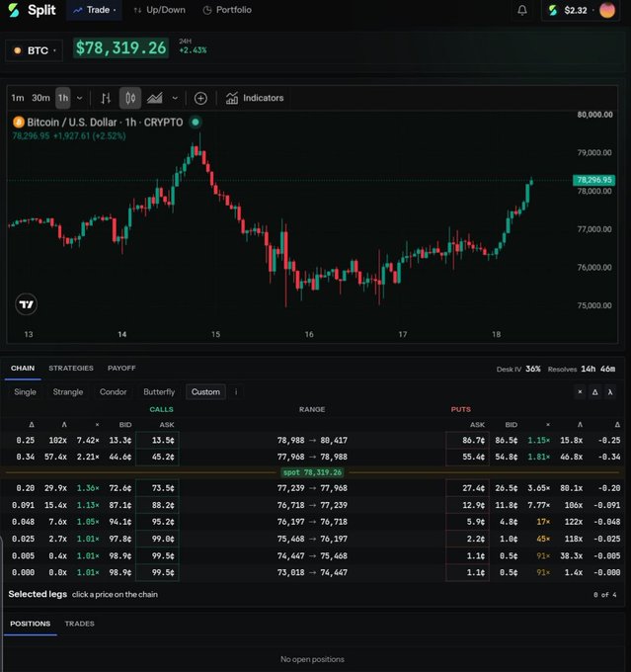The height and width of the screenshot is (672, 631).
Task: Select the bars chart style icon
Action: pos(106,98)
